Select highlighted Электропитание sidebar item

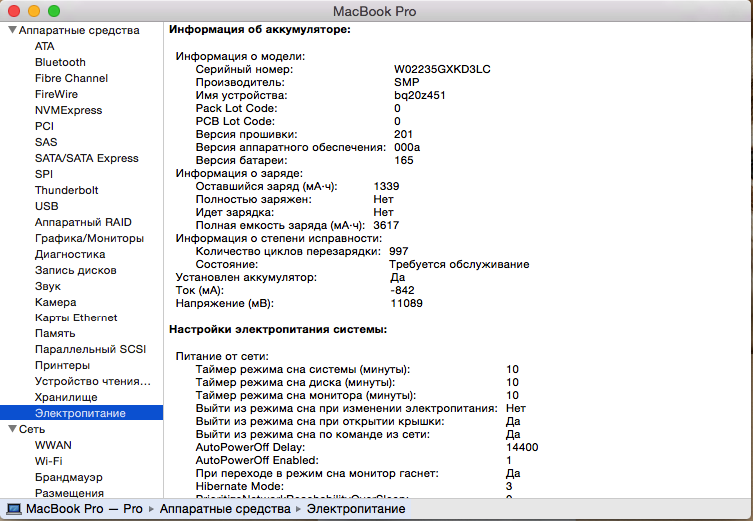(81, 413)
